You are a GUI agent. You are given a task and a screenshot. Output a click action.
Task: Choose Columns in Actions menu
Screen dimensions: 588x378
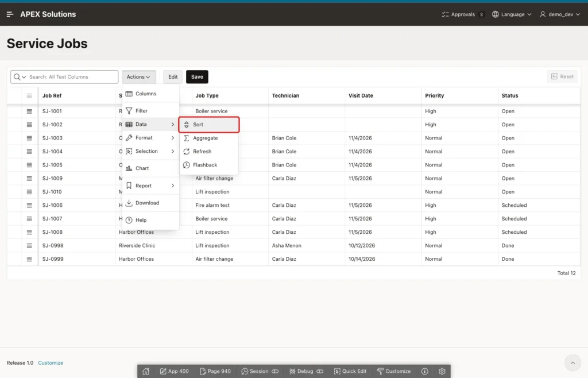coord(150,94)
